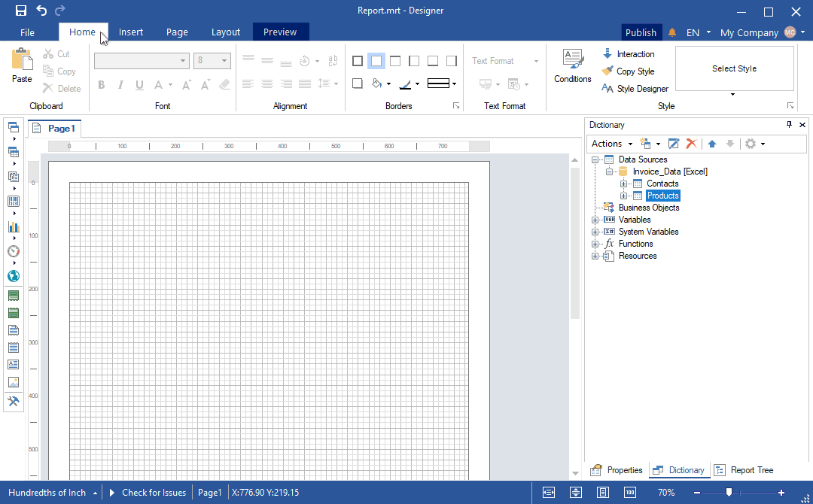Switch to the Page ribbon tab
The width and height of the screenshot is (813, 504).
pyautogui.click(x=178, y=32)
